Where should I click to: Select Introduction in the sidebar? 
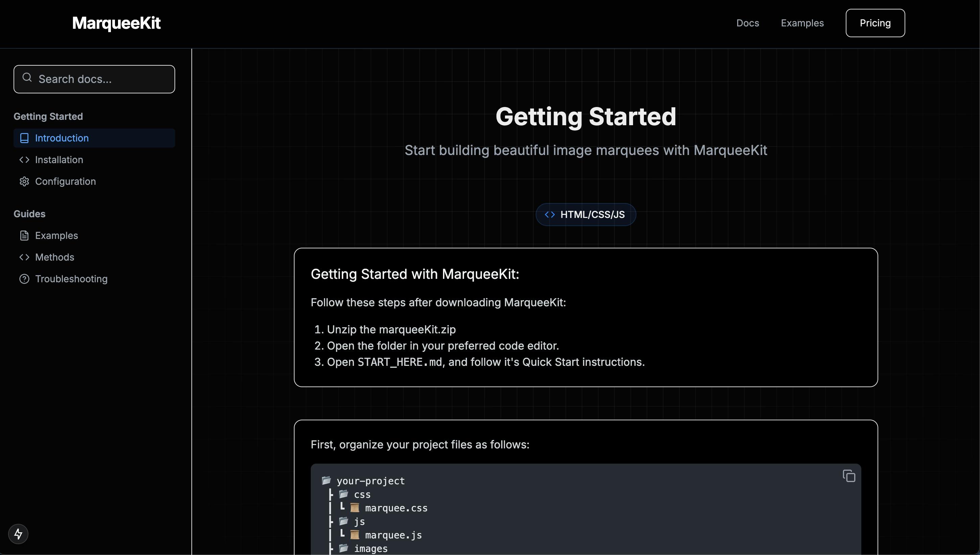pyautogui.click(x=94, y=138)
